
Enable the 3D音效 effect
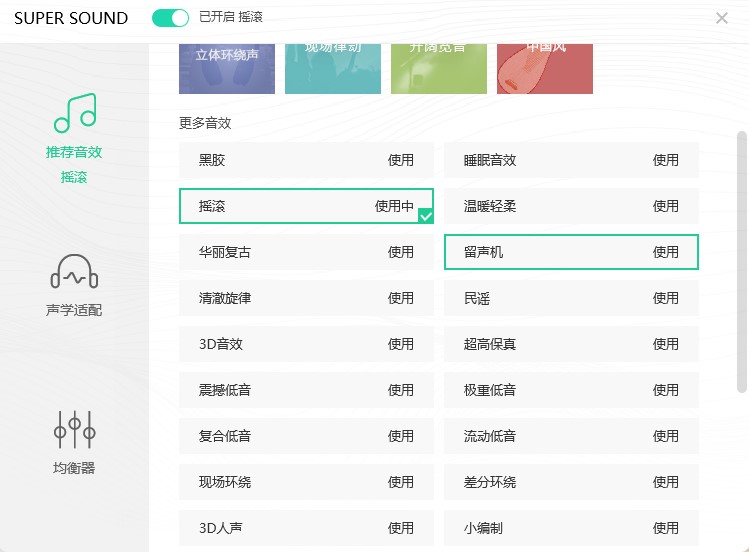[401, 344]
